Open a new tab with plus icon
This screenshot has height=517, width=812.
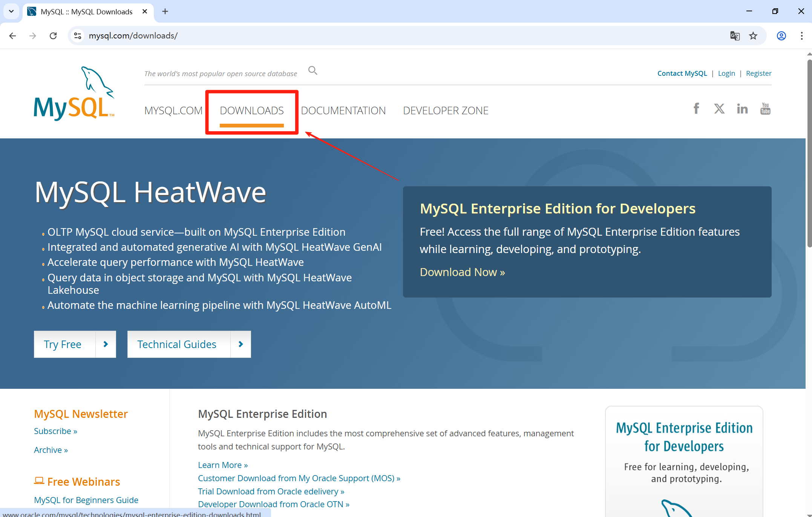[x=165, y=12]
